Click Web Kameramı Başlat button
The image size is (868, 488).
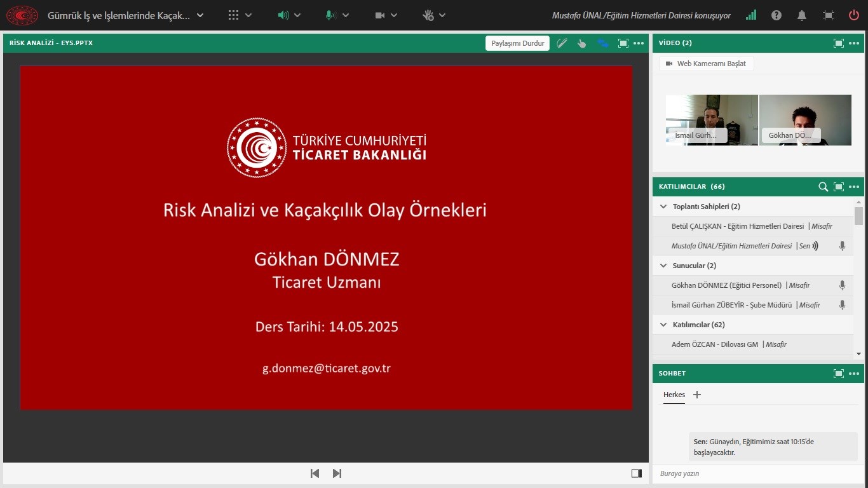[x=706, y=64]
